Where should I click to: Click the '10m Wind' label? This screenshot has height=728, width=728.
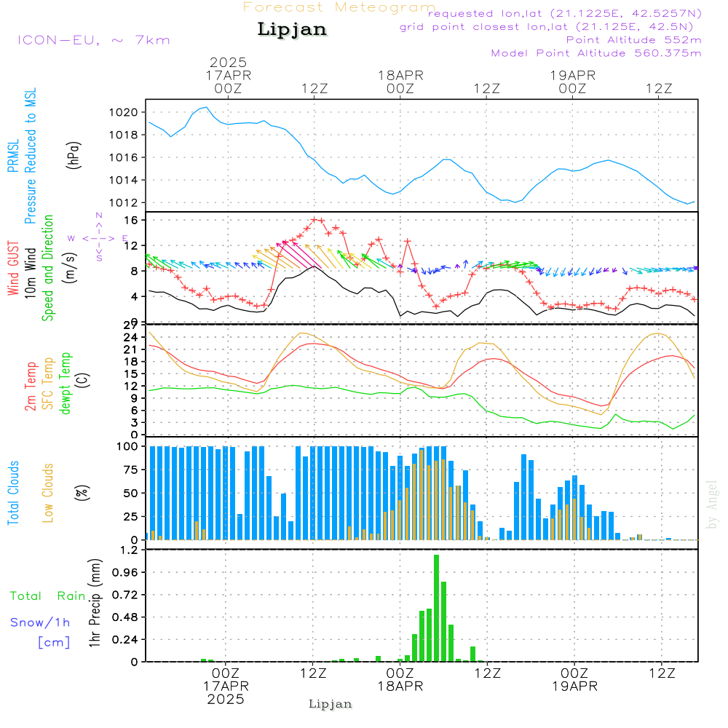coord(30,273)
